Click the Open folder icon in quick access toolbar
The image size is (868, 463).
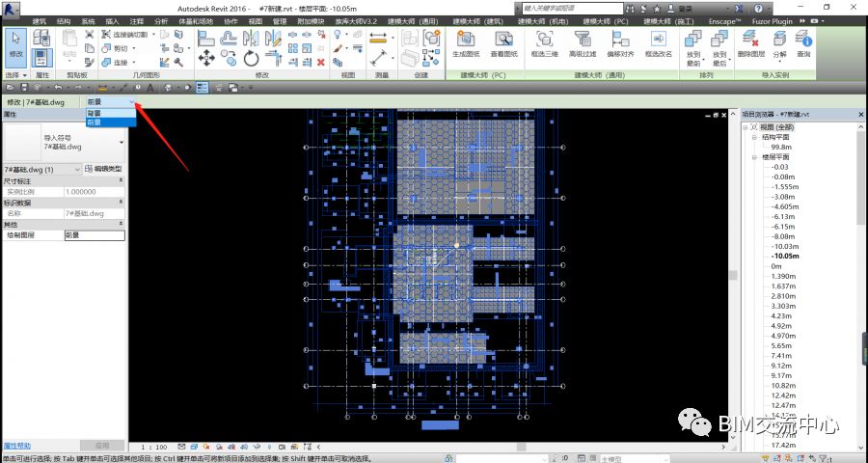[x=10, y=88]
